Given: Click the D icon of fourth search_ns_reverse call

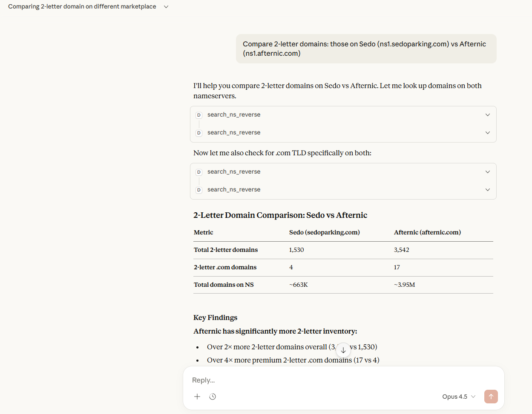Looking at the screenshot, I should click(199, 190).
